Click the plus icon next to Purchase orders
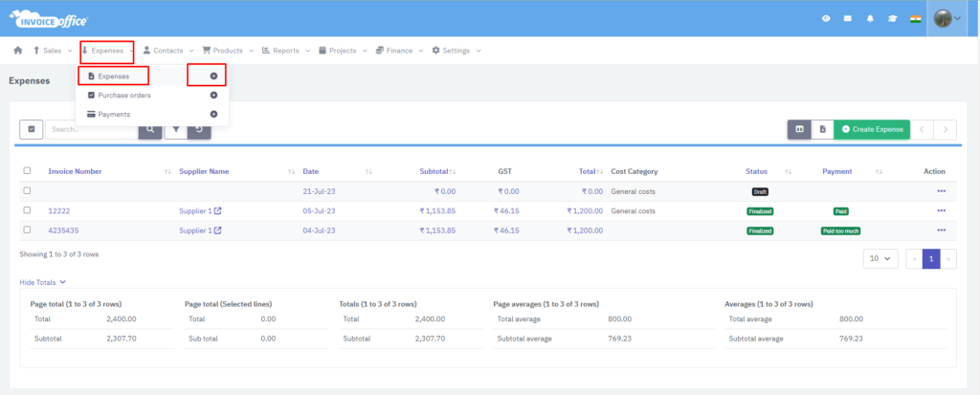The image size is (980, 395). click(x=213, y=95)
